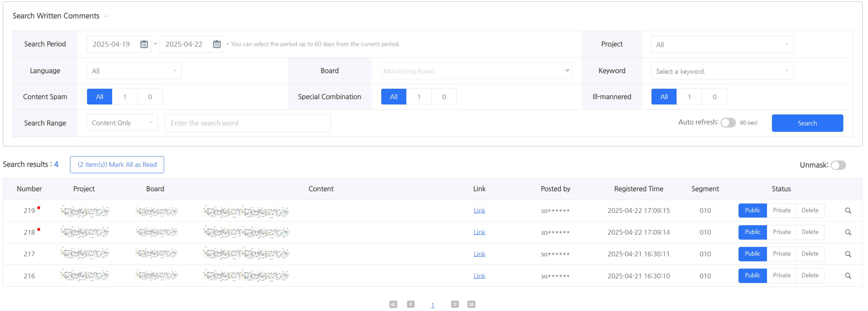Click Mark All as Read button

point(117,165)
